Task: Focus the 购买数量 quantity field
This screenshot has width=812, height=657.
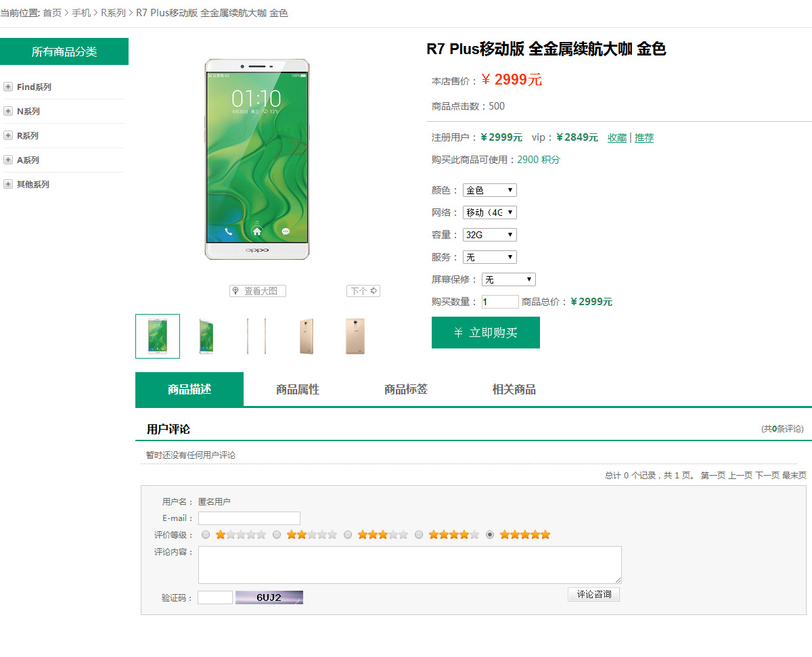Action: (x=500, y=302)
